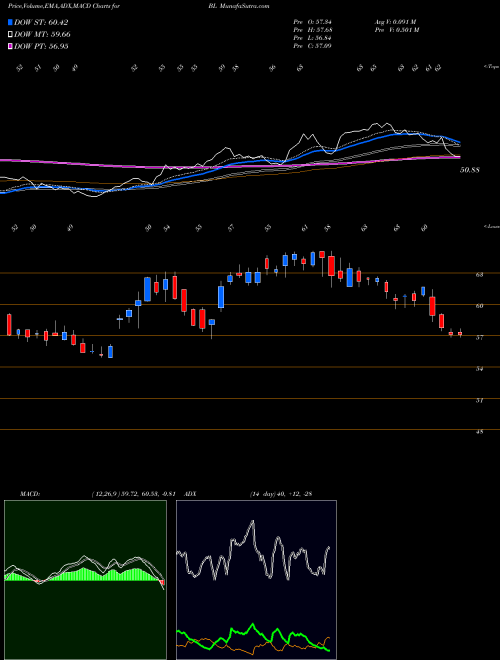Image resolution: width=500 pixels, height=660 pixels.
Task: Click the 63 price axis label
Action: click(479, 274)
